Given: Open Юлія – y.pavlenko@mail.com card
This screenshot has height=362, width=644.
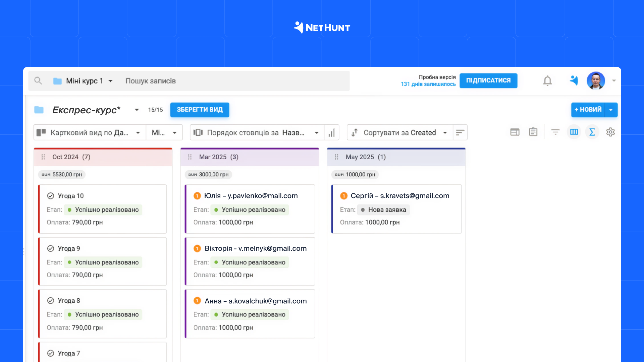Looking at the screenshot, I should pos(251,196).
